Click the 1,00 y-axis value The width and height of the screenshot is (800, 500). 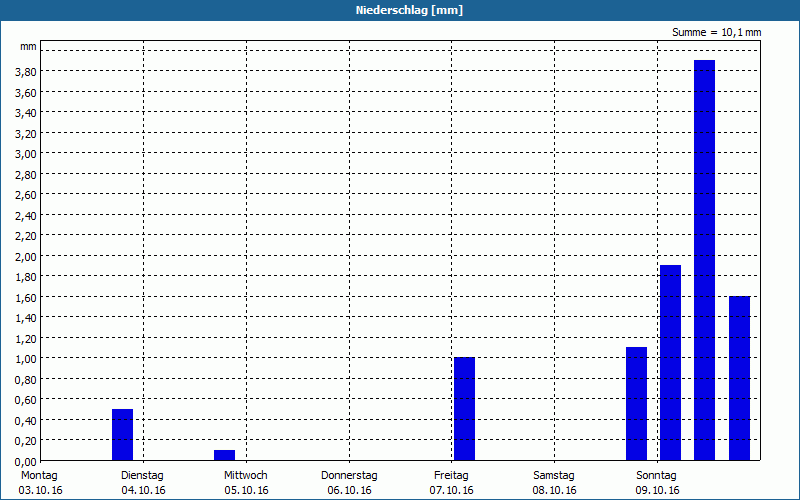pyautogui.click(x=26, y=359)
